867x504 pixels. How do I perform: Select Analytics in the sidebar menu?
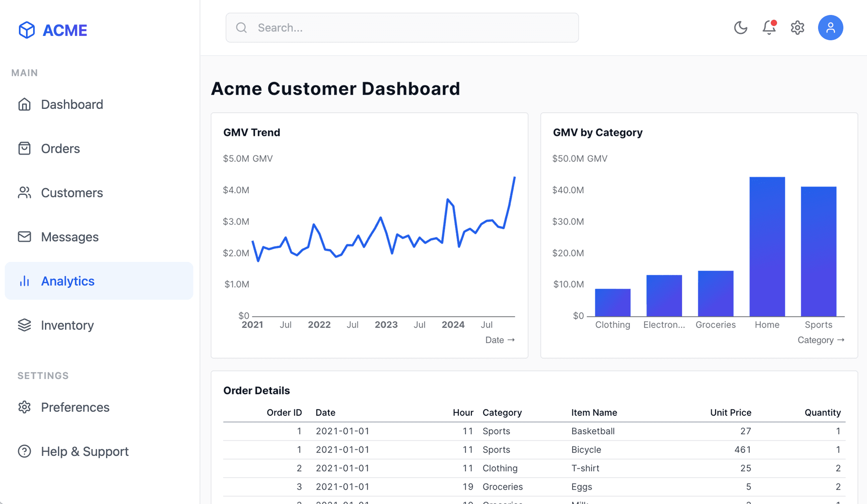coord(67,281)
